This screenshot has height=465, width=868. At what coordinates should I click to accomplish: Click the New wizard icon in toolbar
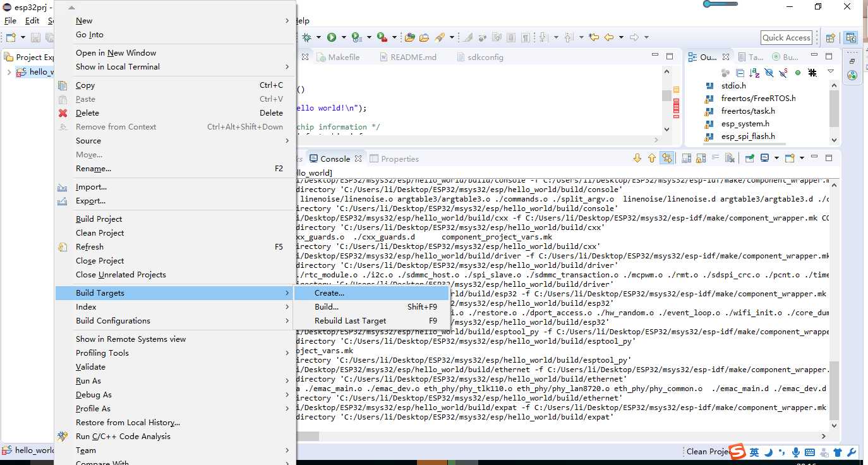pos(11,38)
